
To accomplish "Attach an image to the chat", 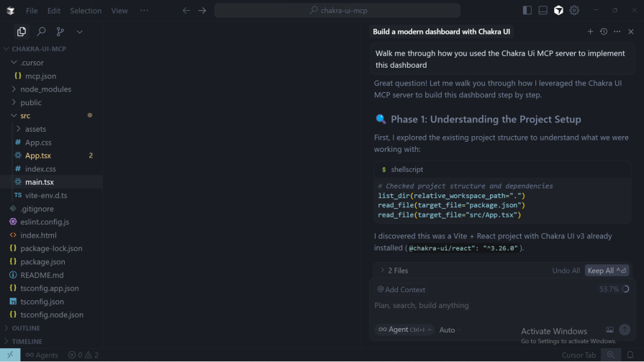I will 609,330.
